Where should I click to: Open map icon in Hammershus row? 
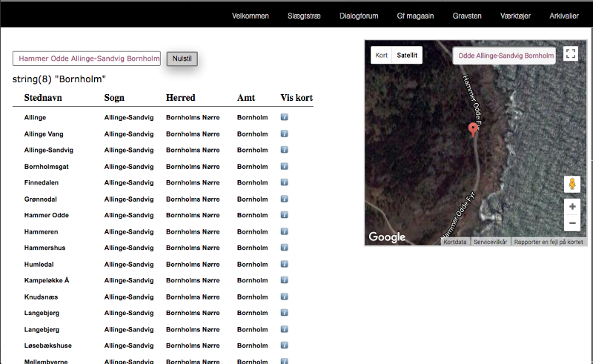[284, 248]
